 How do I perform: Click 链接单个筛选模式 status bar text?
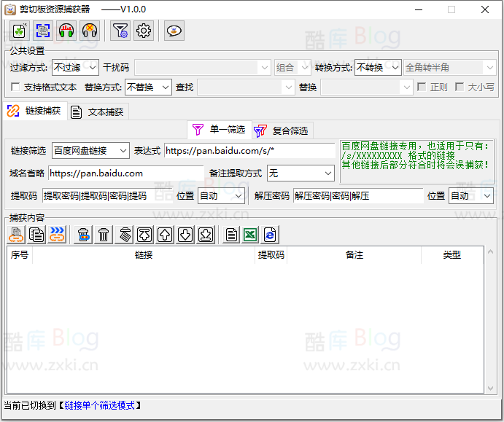(100, 406)
